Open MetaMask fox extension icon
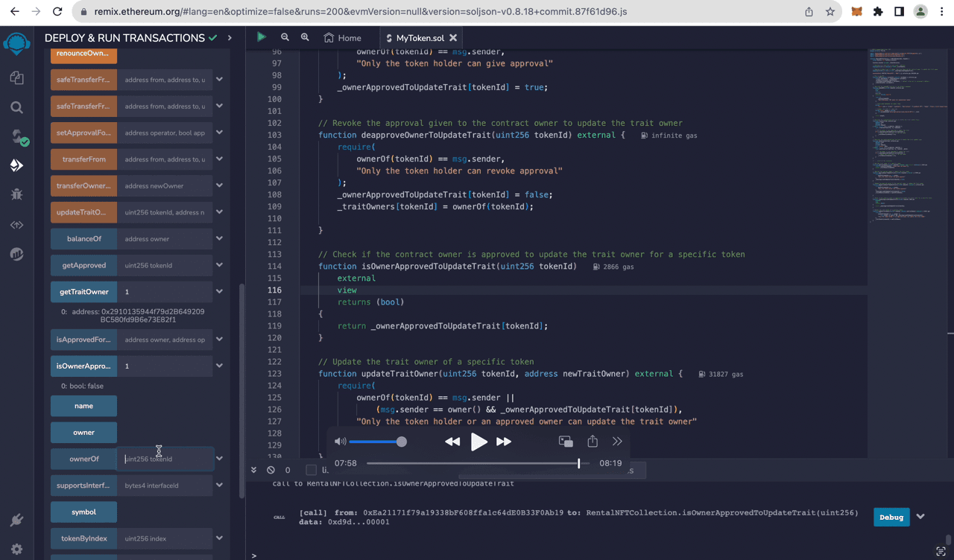The height and width of the screenshot is (560, 954). coord(857,12)
